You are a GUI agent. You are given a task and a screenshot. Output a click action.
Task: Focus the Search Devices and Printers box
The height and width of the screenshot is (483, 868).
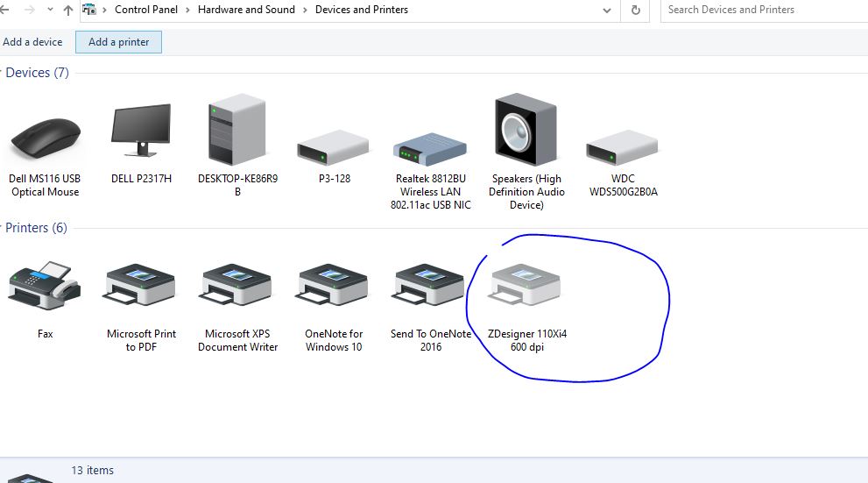click(x=764, y=10)
